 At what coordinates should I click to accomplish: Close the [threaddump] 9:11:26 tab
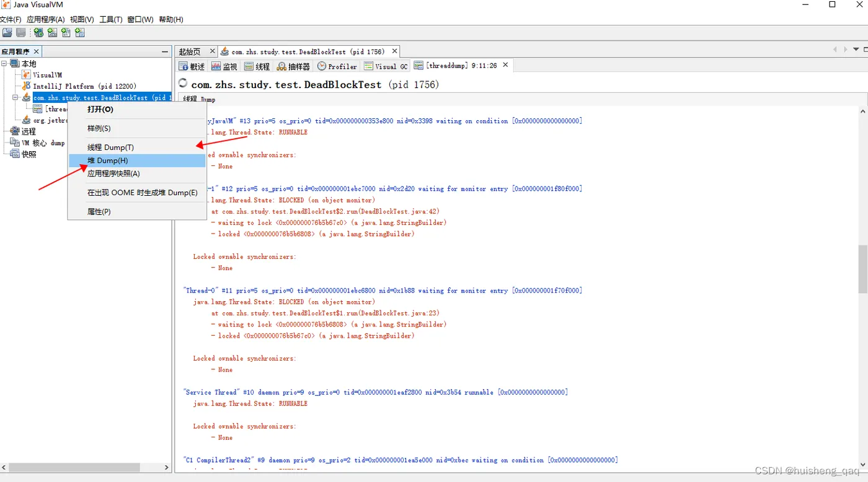pos(505,65)
